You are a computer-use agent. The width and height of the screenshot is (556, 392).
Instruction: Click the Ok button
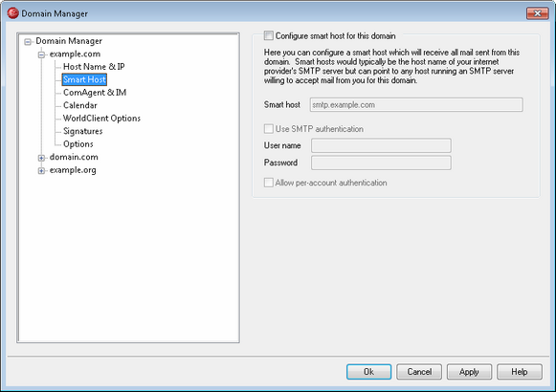tap(368, 372)
